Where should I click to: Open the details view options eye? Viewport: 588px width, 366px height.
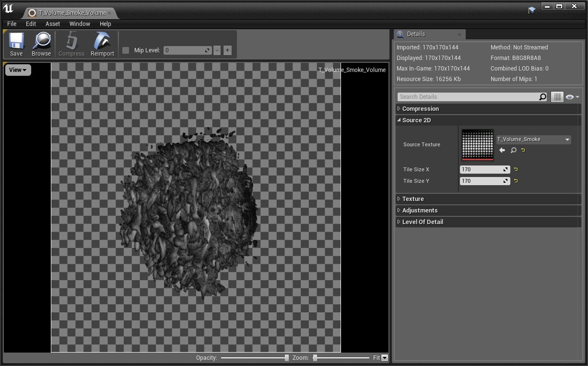coord(572,97)
